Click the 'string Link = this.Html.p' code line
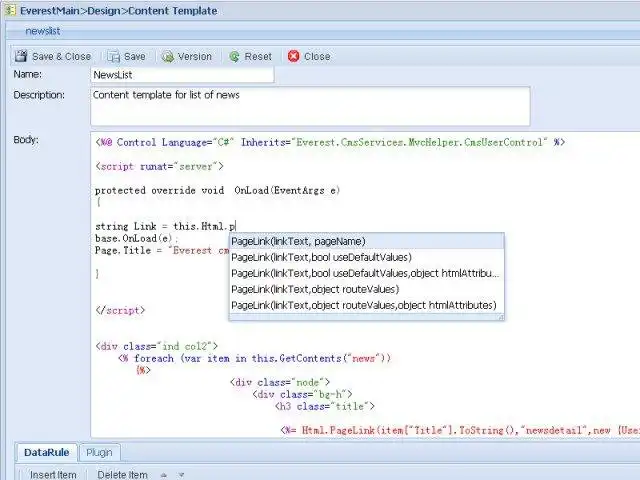This screenshot has height=480, width=640. tap(165, 226)
